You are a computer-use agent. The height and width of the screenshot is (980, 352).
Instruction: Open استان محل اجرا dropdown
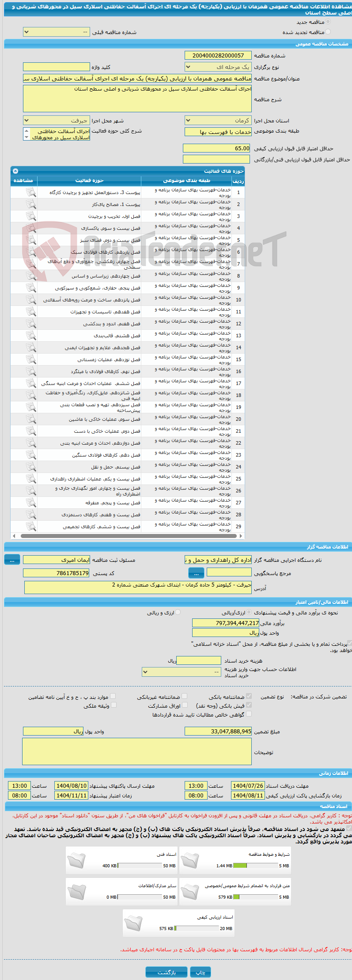click(x=218, y=120)
